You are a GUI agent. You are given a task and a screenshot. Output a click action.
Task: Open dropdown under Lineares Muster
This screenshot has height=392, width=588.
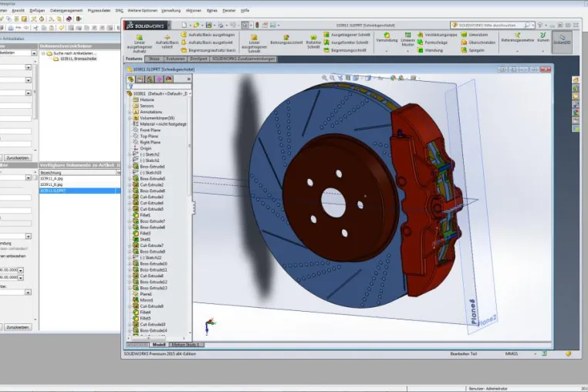click(x=407, y=51)
